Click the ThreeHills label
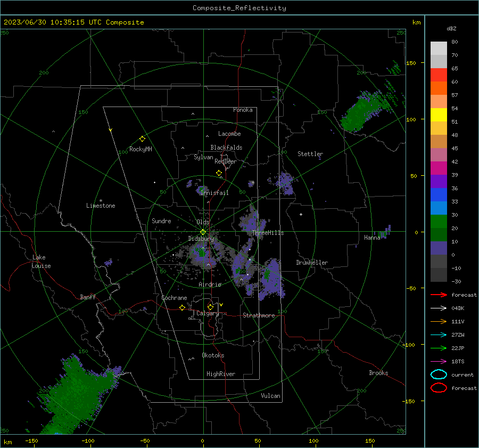Image resolution: width=479 pixels, height=448 pixels. coord(268,233)
